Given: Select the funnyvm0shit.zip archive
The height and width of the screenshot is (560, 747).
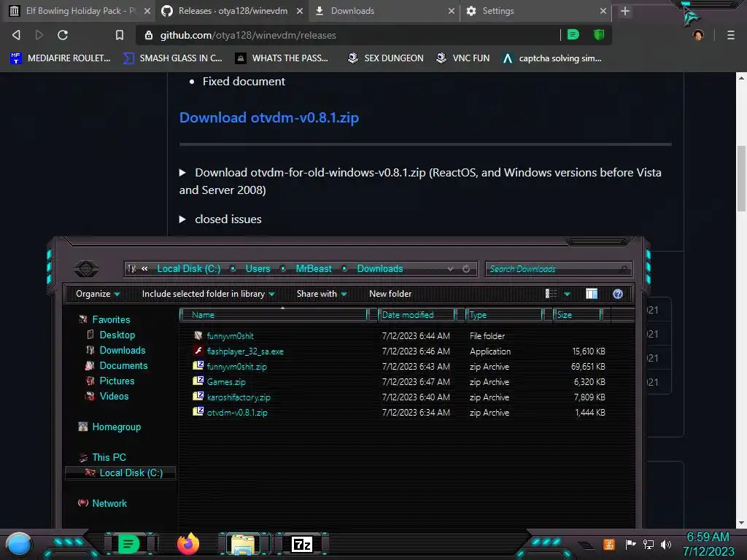Looking at the screenshot, I should 237,367.
